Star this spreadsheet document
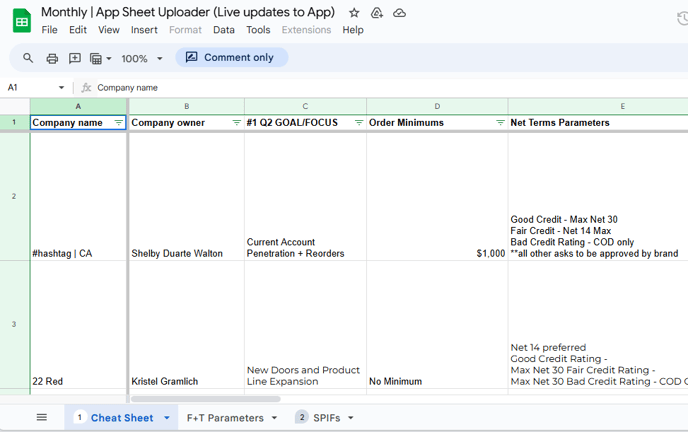 354,13
